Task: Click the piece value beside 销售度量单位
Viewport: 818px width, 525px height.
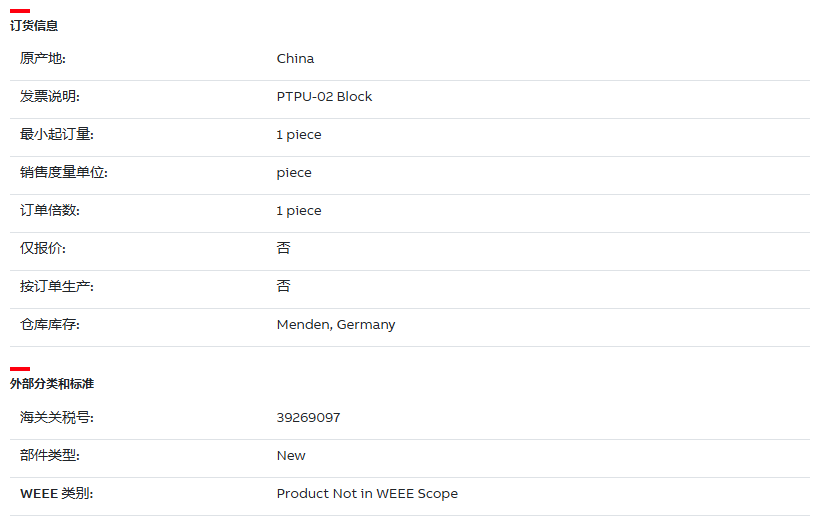Action: 294,173
